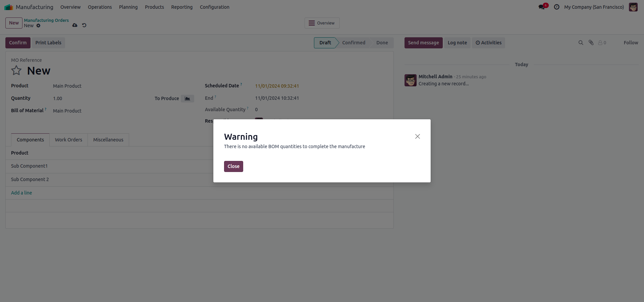This screenshot has height=302, width=644.
Task: Open the gear actions menu
Action: (x=39, y=26)
